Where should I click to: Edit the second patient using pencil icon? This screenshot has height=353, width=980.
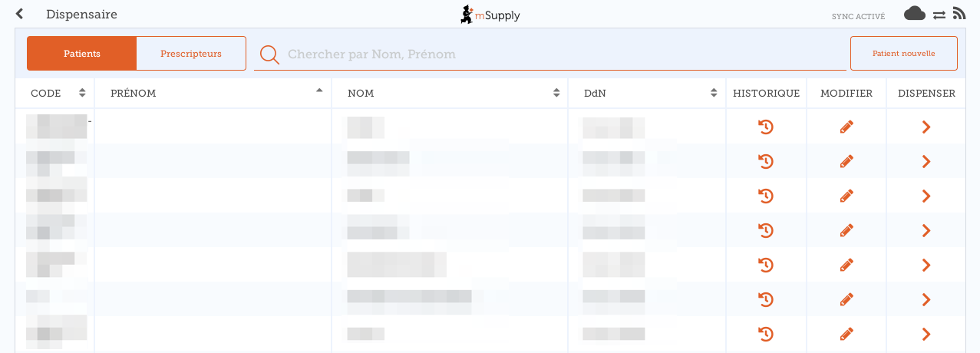tap(846, 161)
